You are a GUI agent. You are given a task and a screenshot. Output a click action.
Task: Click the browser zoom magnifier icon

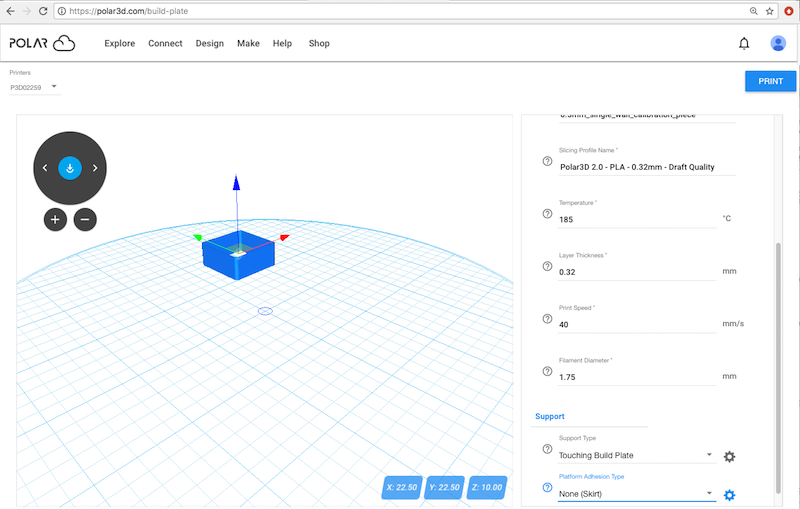point(753,11)
